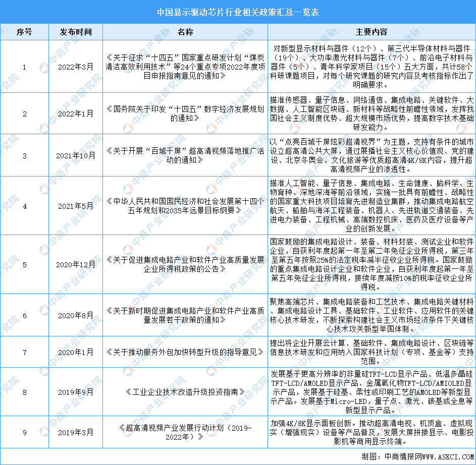The image size is (476, 465).
Task: Click the content cell starting 提出将企业开展云计算
Action: tap(372, 352)
